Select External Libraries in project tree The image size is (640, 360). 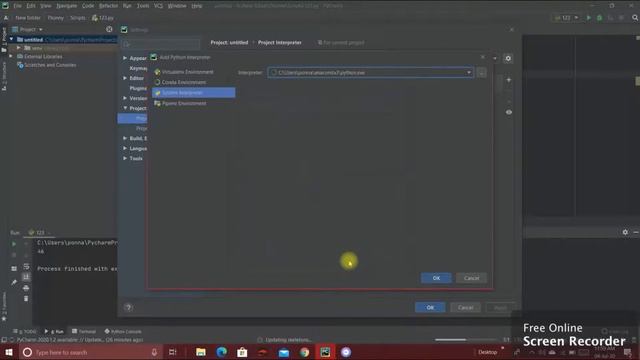click(42, 56)
